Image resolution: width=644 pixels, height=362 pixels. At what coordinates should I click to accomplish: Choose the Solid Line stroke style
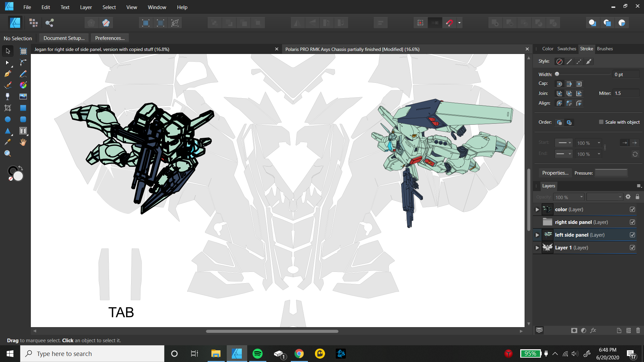pos(569,61)
